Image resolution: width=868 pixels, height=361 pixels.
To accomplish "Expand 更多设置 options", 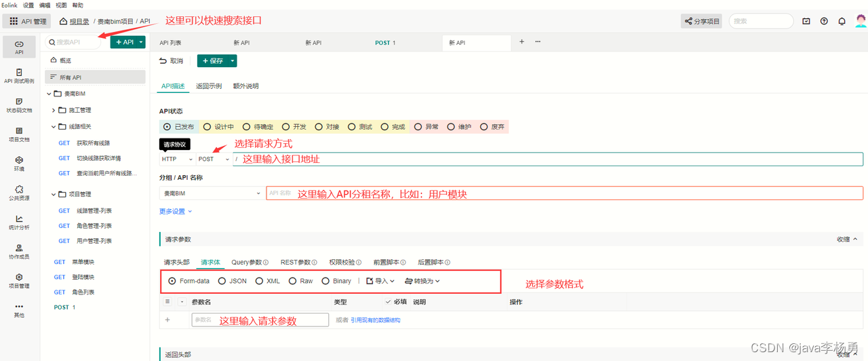I will point(176,211).
